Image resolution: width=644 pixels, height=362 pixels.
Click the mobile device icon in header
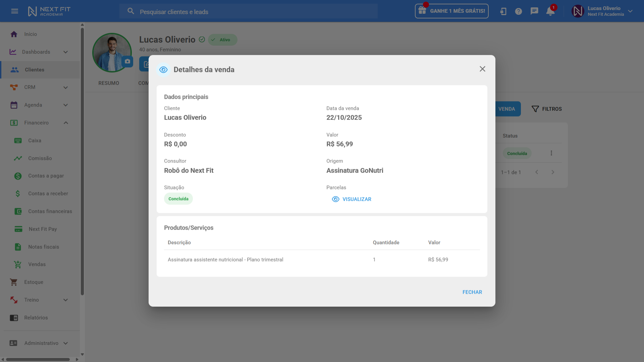coord(503,11)
